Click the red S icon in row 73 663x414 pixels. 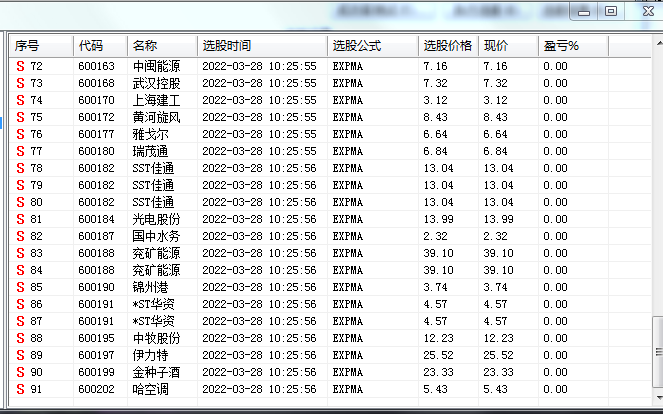click(20, 83)
